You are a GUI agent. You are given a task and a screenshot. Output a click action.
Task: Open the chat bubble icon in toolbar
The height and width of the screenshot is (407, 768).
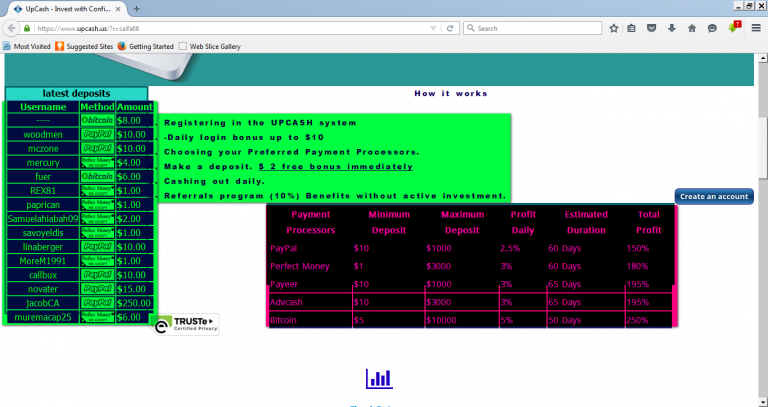point(712,28)
